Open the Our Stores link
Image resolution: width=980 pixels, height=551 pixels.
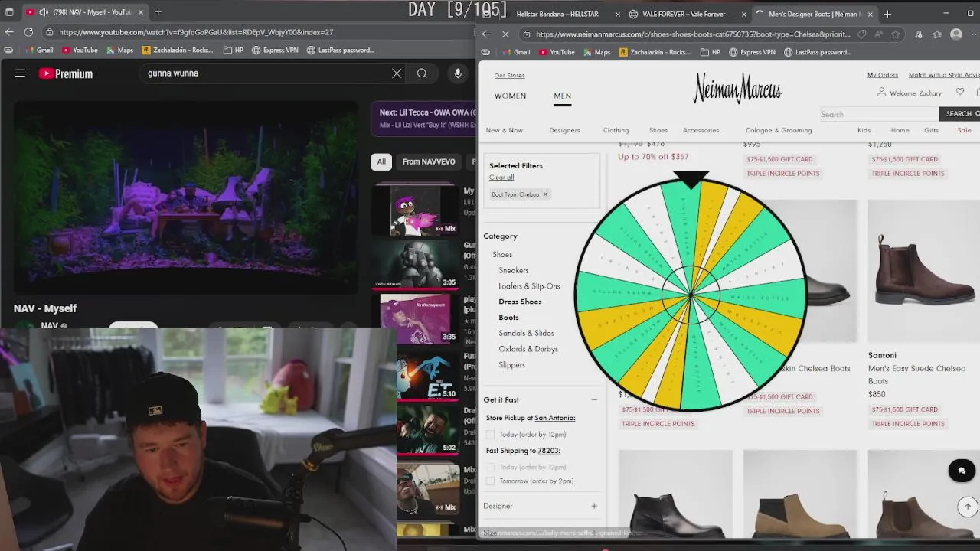509,76
